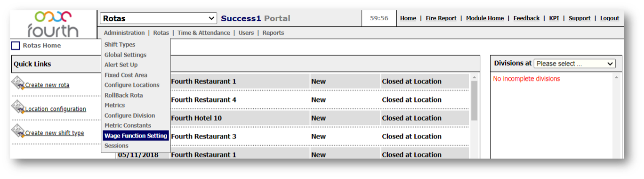The width and height of the screenshot is (644, 179).
Task: Click the Create new shift type icon
Action: tap(18, 131)
